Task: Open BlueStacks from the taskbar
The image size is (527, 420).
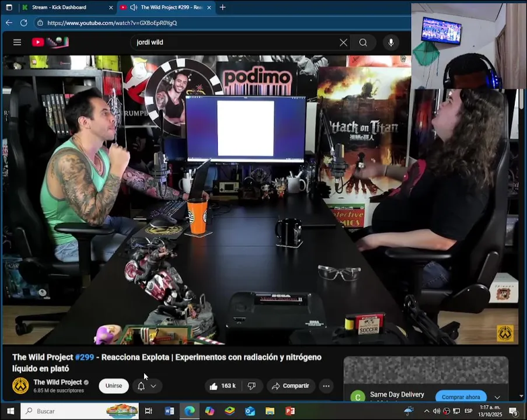Action: (230, 411)
